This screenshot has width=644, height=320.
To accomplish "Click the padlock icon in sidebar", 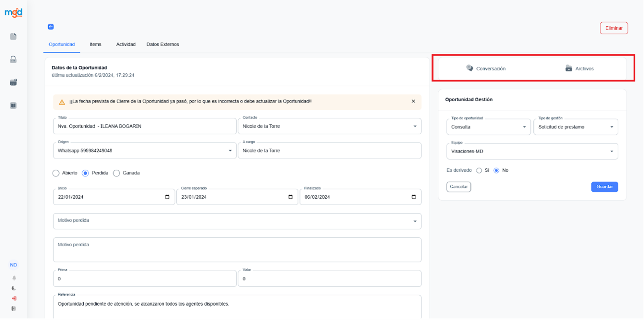I will [13, 59].
